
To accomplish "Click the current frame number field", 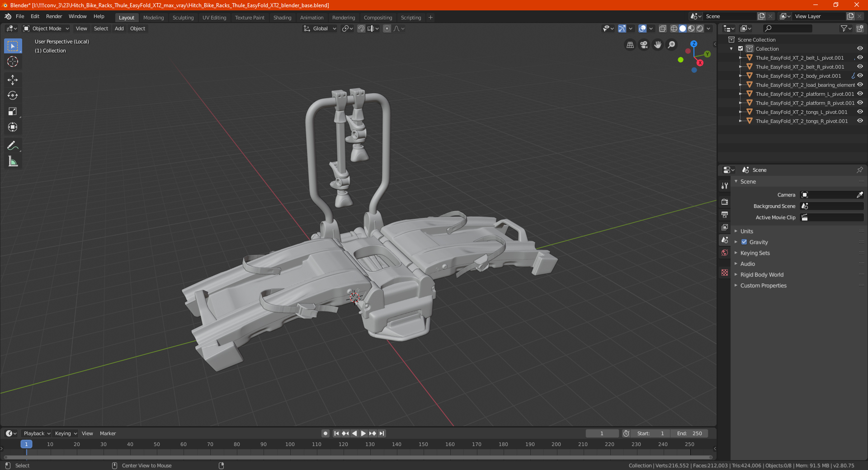I will 602,433.
